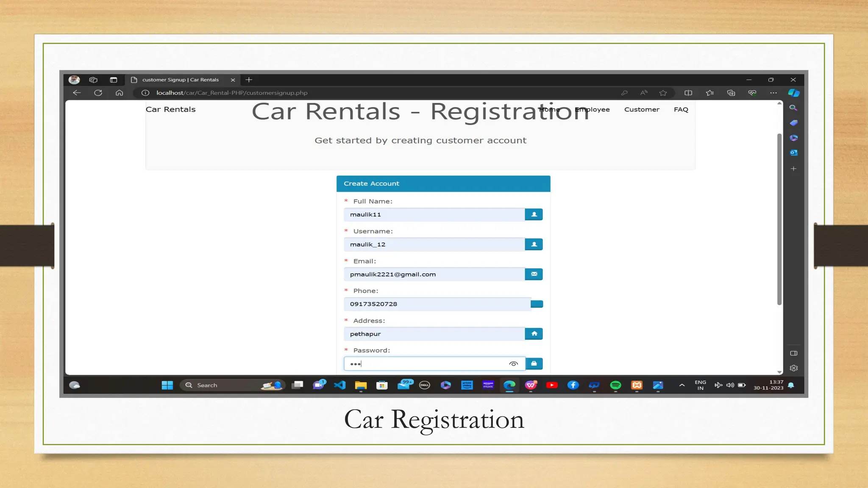868x488 pixels.
Task: Open the FAQ navigation link
Action: [681, 109]
